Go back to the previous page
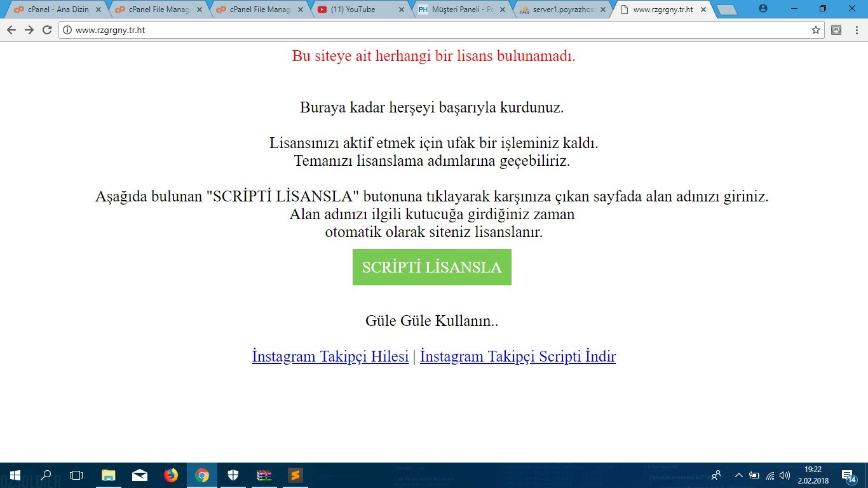Image resolution: width=868 pixels, height=488 pixels. click(x=11, y=30)
